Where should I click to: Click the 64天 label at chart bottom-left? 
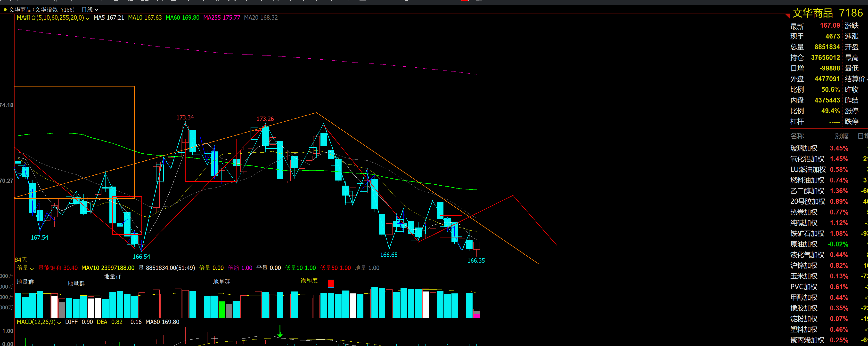(x=21, y=260)
